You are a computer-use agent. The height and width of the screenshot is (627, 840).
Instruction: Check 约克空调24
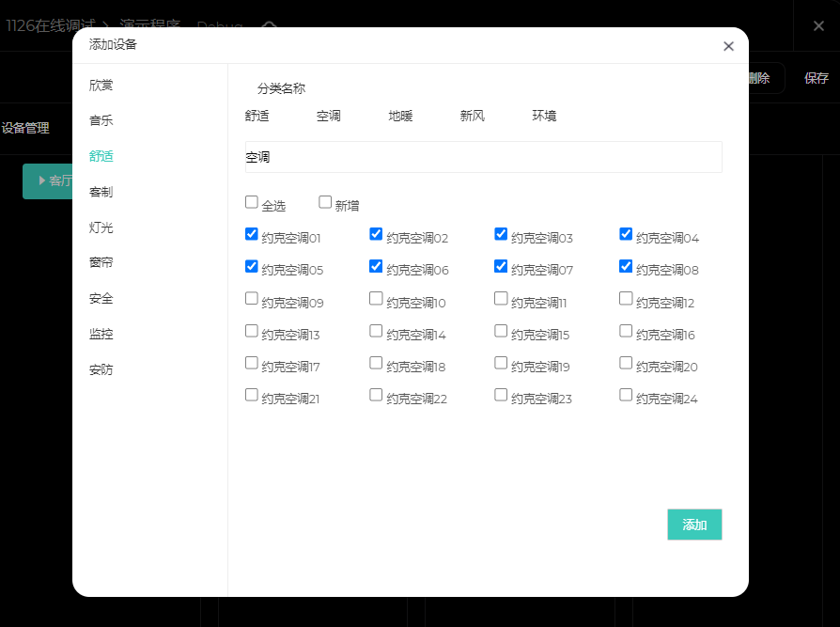pyautogui.click(x=626, y=395)
